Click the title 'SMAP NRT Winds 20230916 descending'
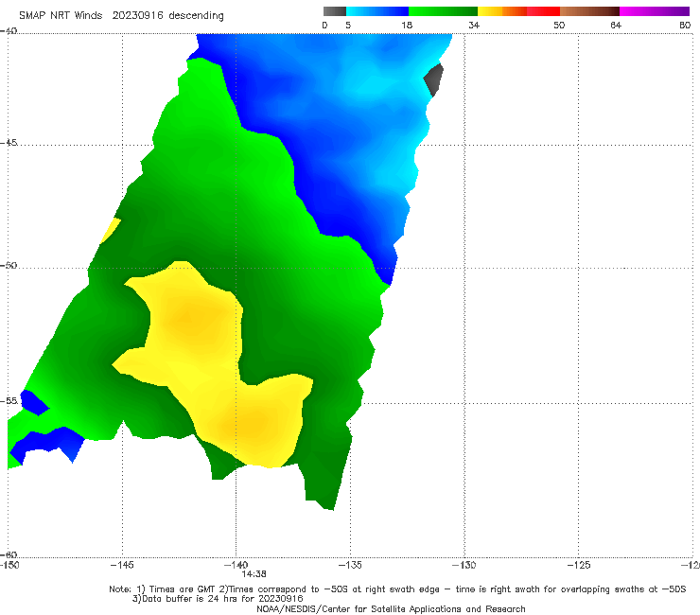This screenshot has height=615, width=700. [x=121, y=16]
